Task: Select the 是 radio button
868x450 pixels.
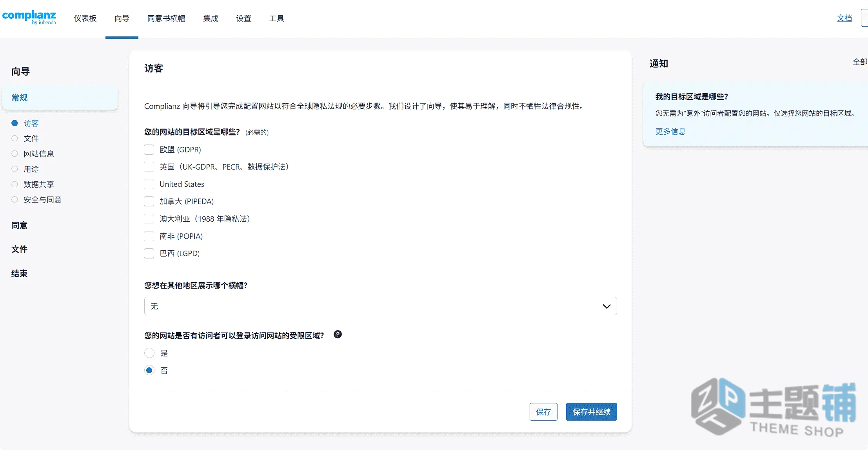Action: [x=149, y=353]
